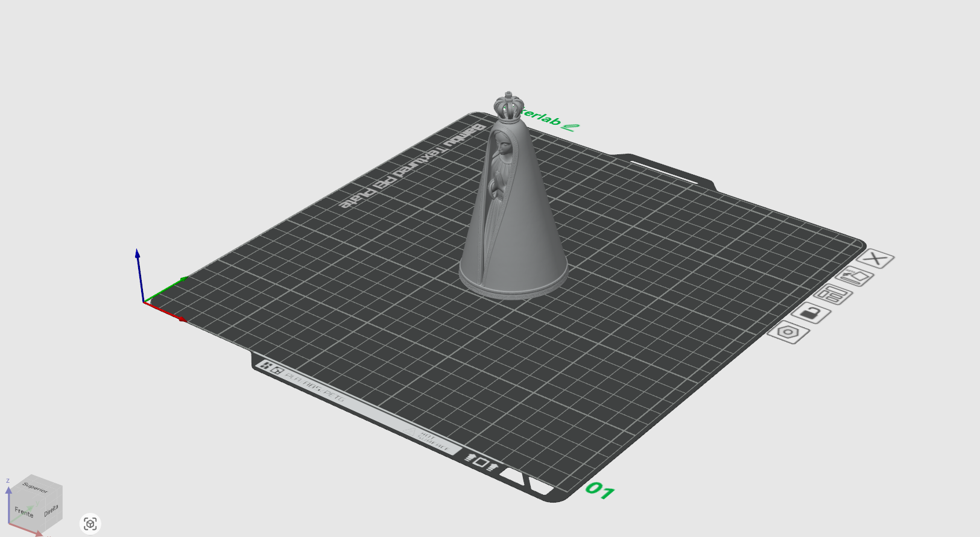This screenshot has height=537, width=980.
Task: Click the crown atop the statue
Action: (508, 106)
